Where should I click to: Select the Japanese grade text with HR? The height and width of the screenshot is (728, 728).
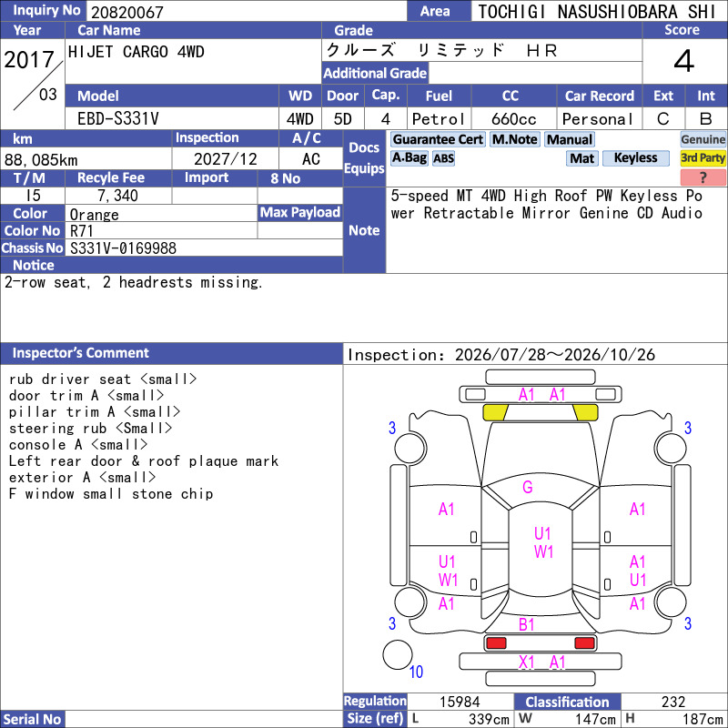(x=441, y=50)
